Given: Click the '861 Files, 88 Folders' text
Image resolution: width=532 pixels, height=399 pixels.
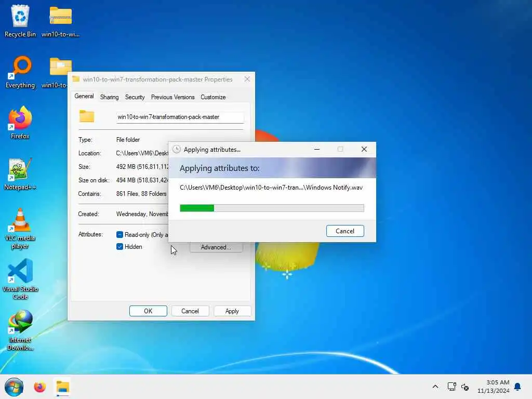Looking at the screenshot, I should coord(141,194).
